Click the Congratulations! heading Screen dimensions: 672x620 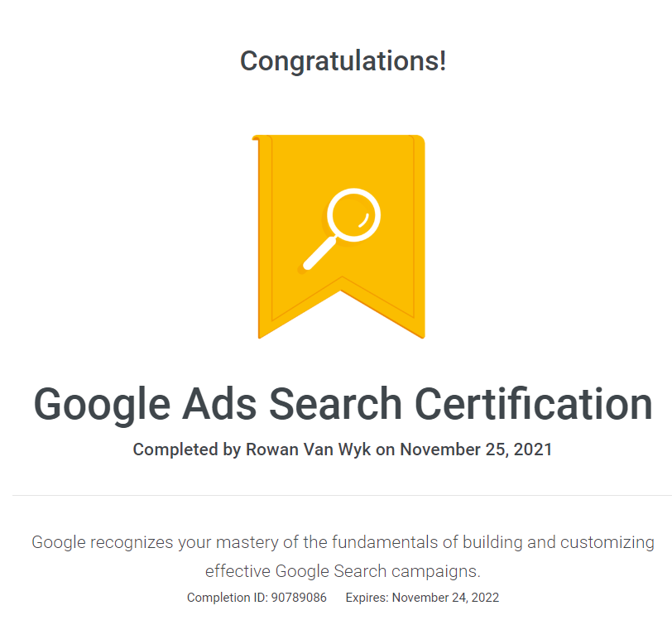(343, 61)
